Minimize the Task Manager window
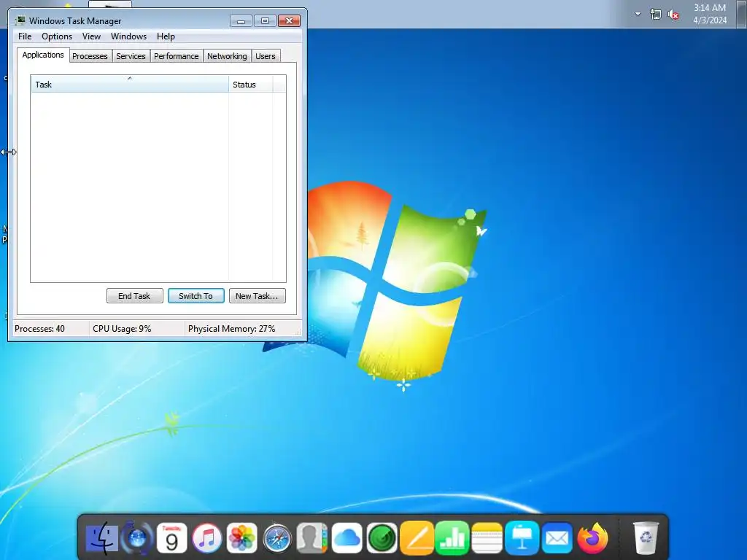The image size is (747, 560). (241, 21)
